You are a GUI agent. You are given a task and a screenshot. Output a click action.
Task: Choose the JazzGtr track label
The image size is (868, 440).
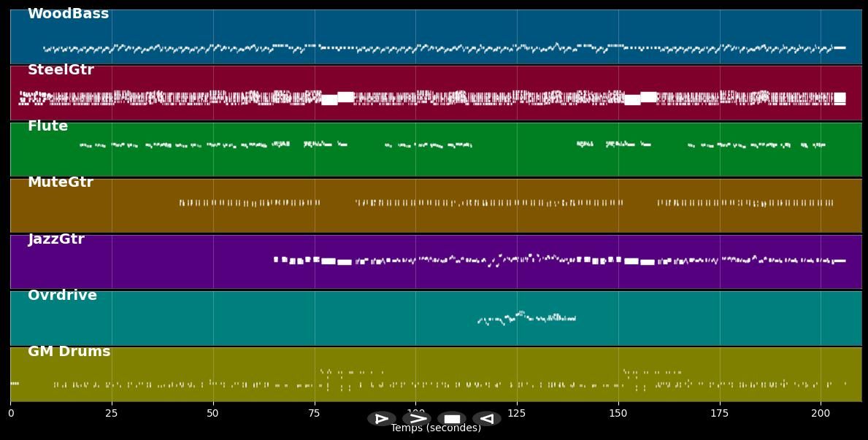56,239
